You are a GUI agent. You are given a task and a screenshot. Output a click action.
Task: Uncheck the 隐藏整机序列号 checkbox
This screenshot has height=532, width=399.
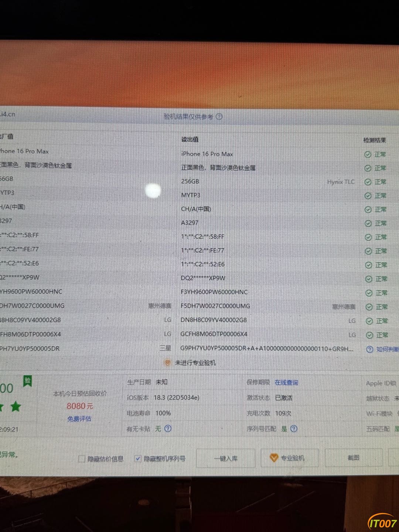tap(138, 458)
